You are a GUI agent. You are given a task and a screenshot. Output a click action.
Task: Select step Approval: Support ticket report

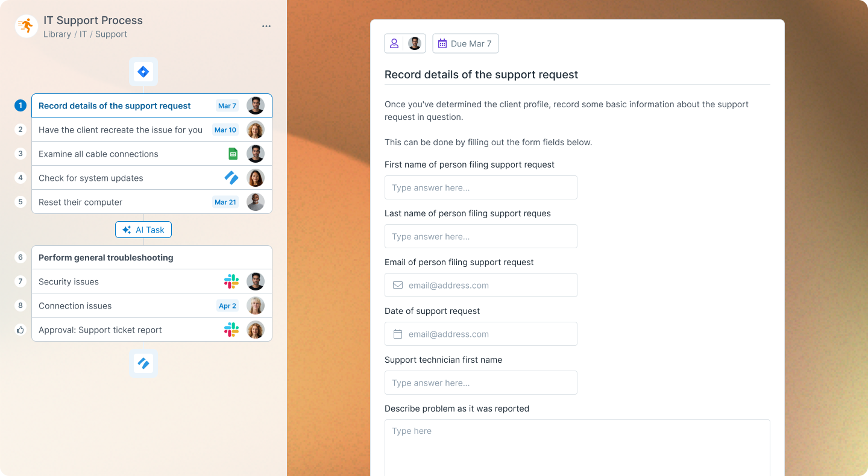tap(152, 330)
